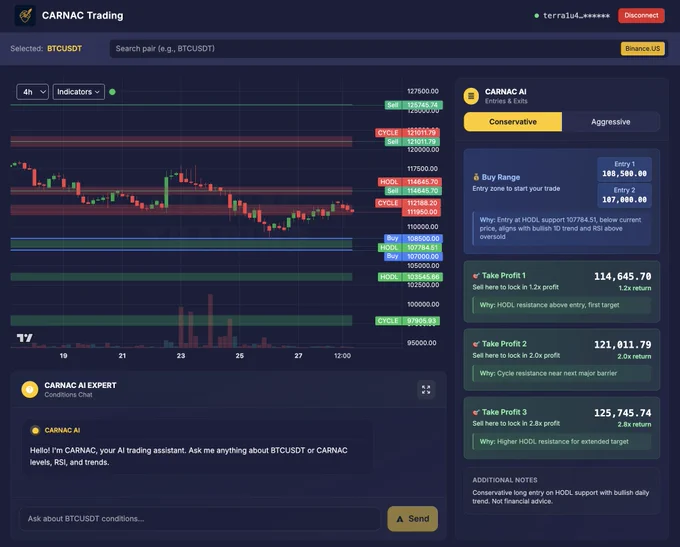Viewport: 680px width, 547px height.
Task: Click the red HODL 114645.70 chart label
Action: [x=410, y=182]
